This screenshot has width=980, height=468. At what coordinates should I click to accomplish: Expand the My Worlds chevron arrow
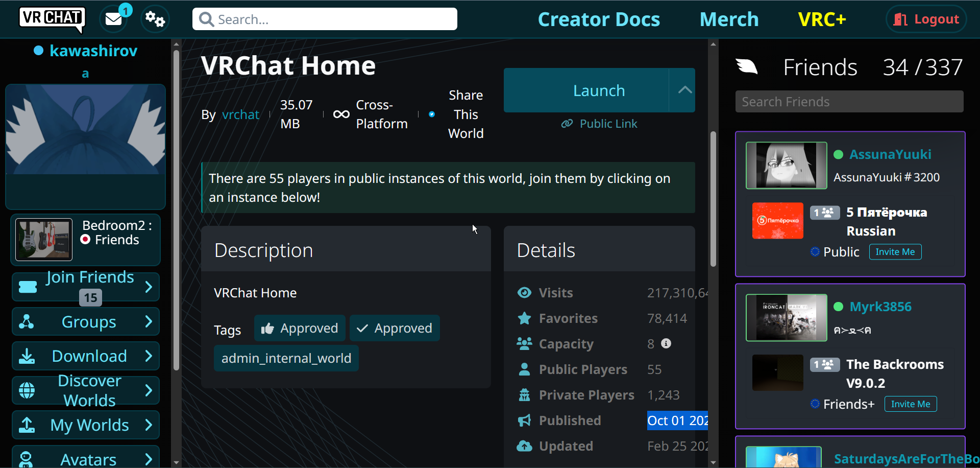149,425
